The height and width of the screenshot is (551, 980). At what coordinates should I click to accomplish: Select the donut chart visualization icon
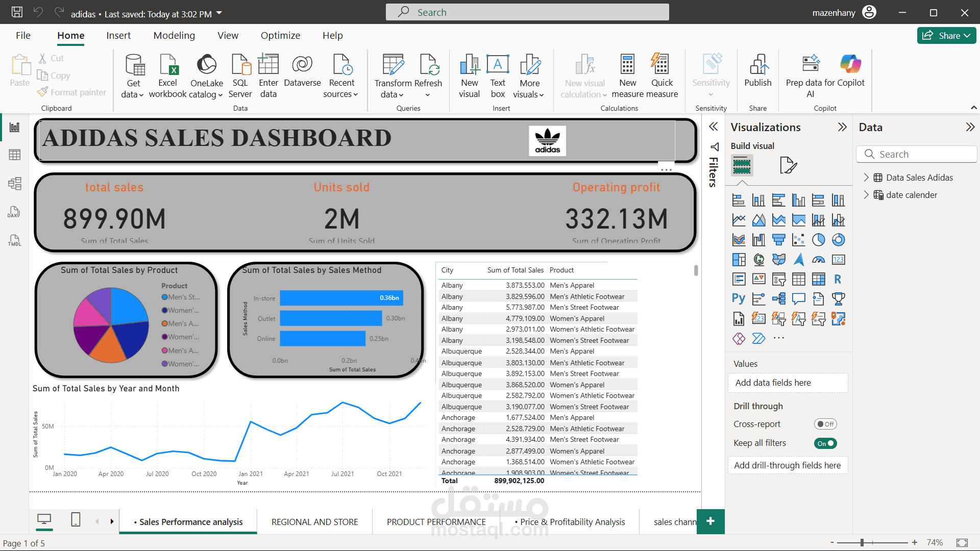tap(838, 240)
